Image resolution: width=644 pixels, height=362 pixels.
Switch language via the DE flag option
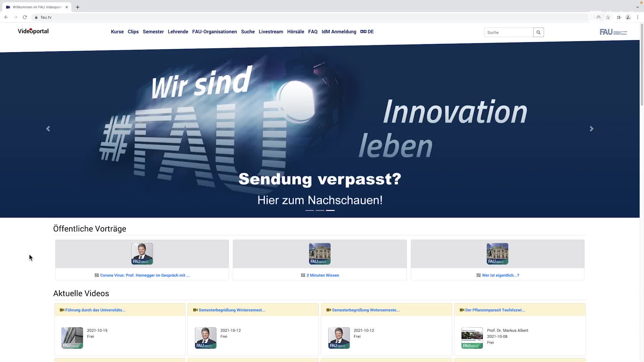coord(367,32)
